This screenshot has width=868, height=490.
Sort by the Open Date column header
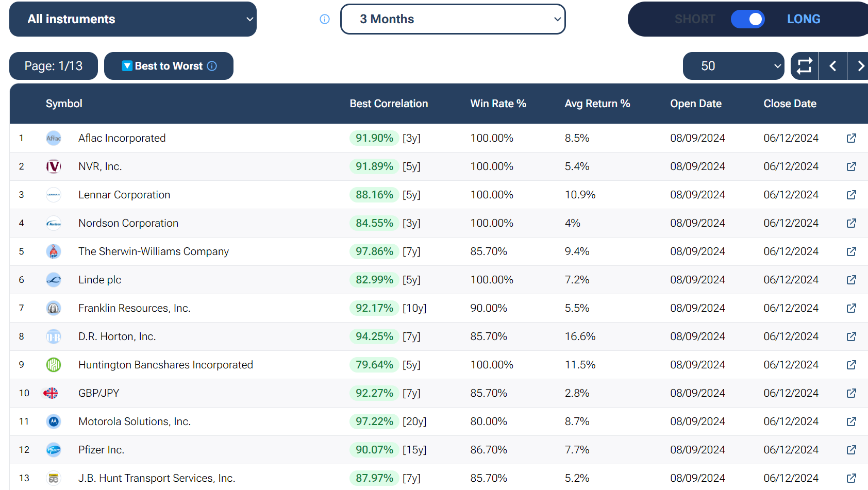696,104
